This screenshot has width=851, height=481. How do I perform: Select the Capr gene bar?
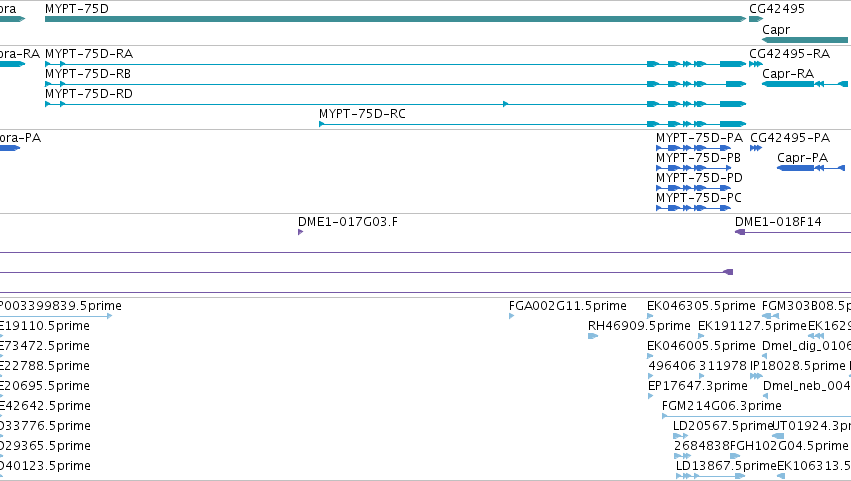point(805,40)
